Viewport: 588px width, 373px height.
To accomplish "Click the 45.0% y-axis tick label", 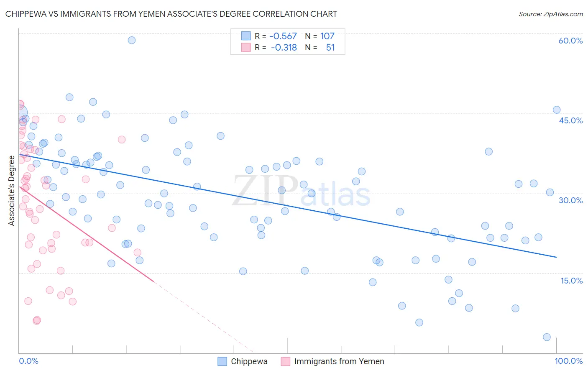I will coord(570,120).
